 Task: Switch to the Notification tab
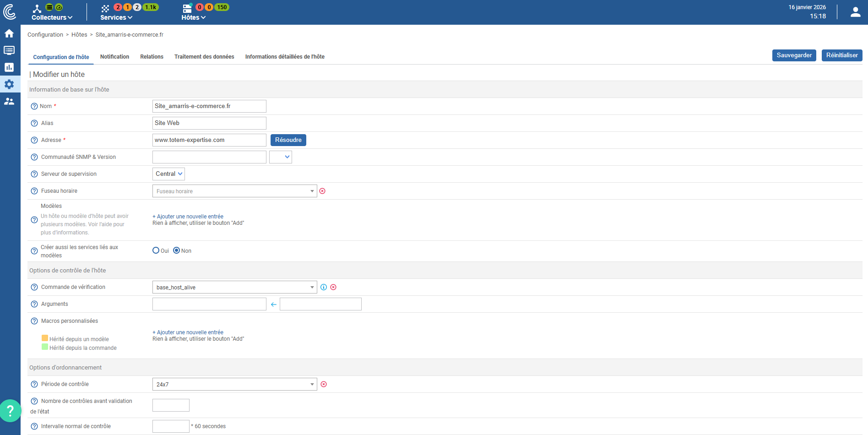pos(114,57)
